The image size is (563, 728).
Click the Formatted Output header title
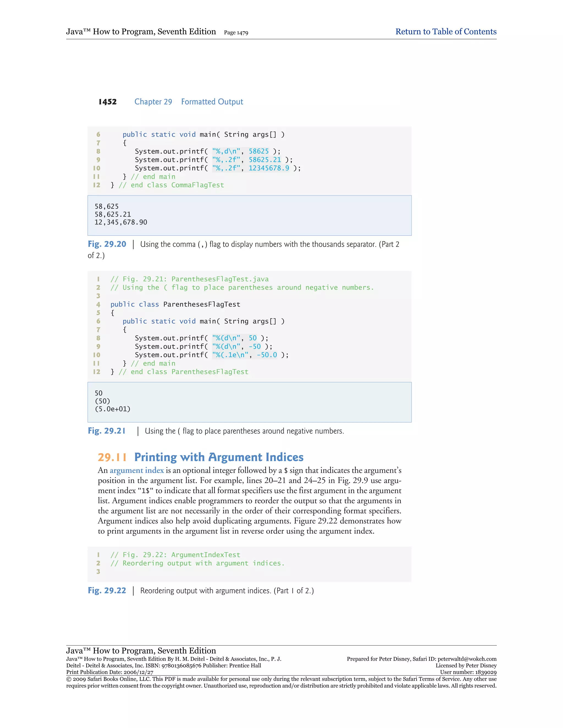[x=212, y=102]
